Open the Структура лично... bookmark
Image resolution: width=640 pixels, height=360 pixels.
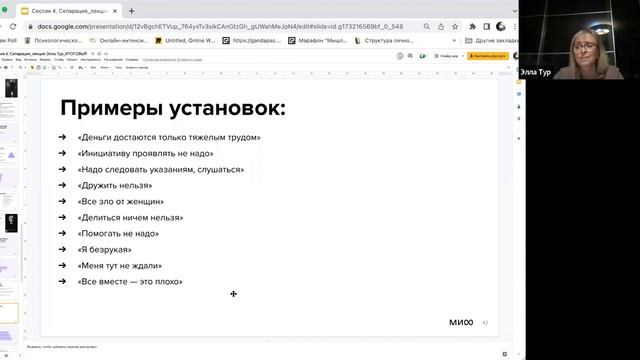pyautogui.click(x=384, y=40)
